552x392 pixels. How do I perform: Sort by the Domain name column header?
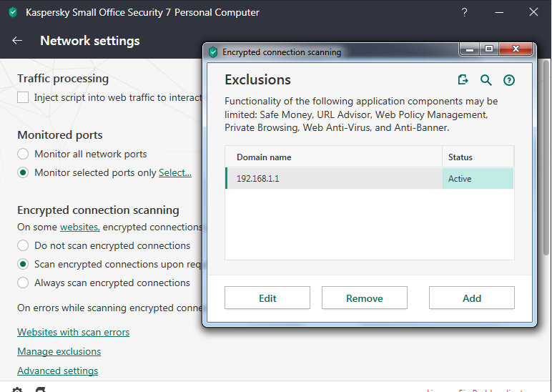coord(334,157)
